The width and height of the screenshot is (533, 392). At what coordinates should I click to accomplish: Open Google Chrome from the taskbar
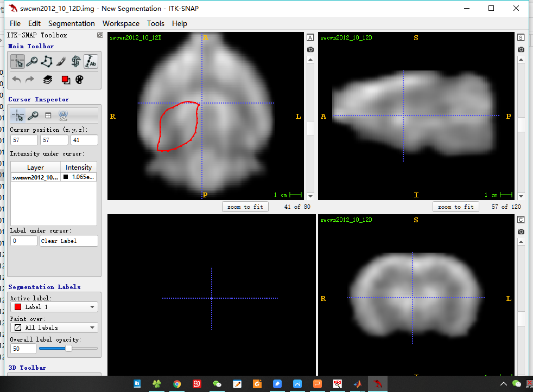[x=177, y=384]
